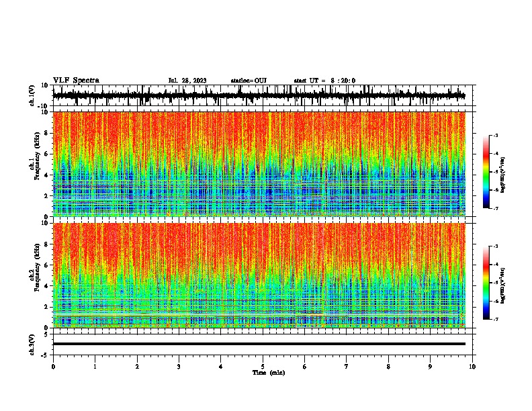The width and height of the screenshot is (532, 411).
Task: Click the "-3" label on ch.1 colorbar
Action: tap(496, 135)
